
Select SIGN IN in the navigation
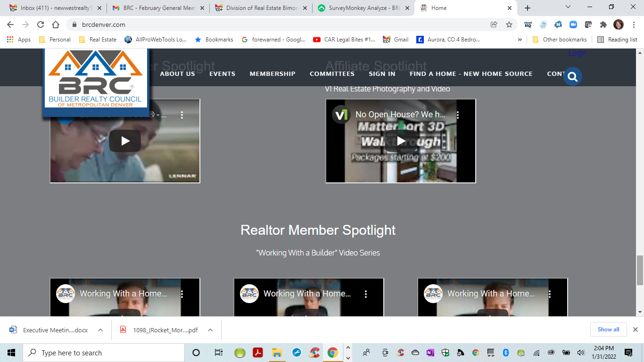[x=382, y=74]
